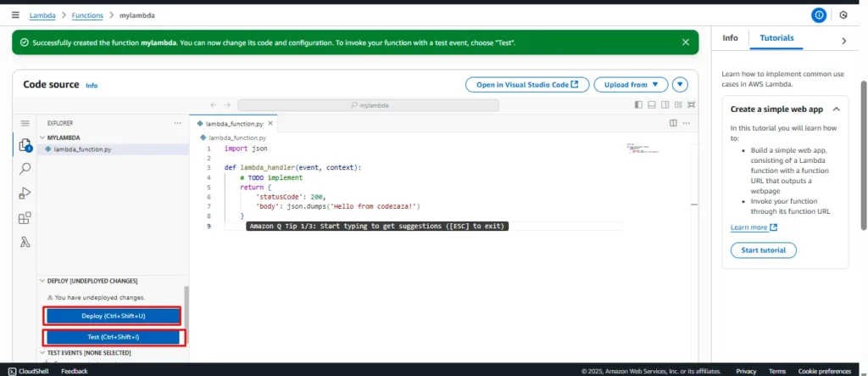
Task: Click the Lambda breadcrumb link
Action: 42,15
